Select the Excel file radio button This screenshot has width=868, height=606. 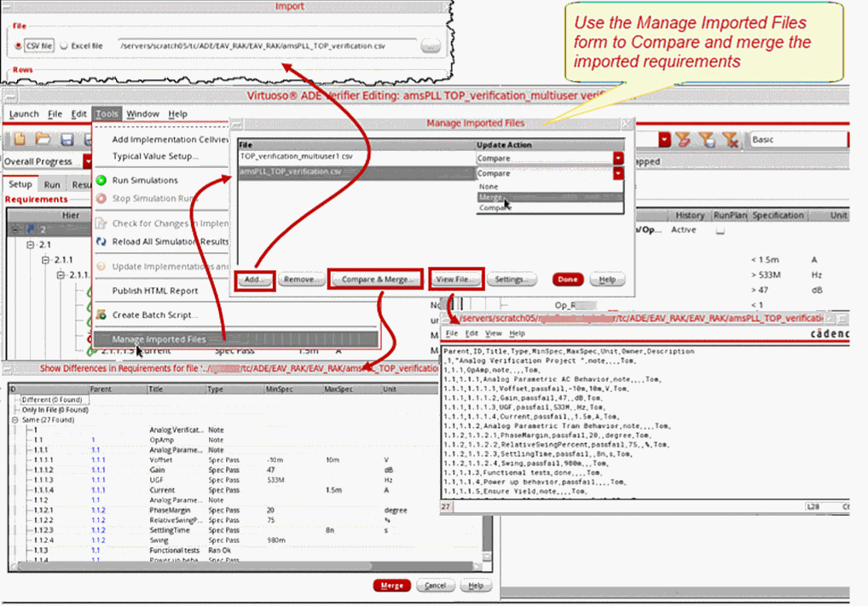64,46
